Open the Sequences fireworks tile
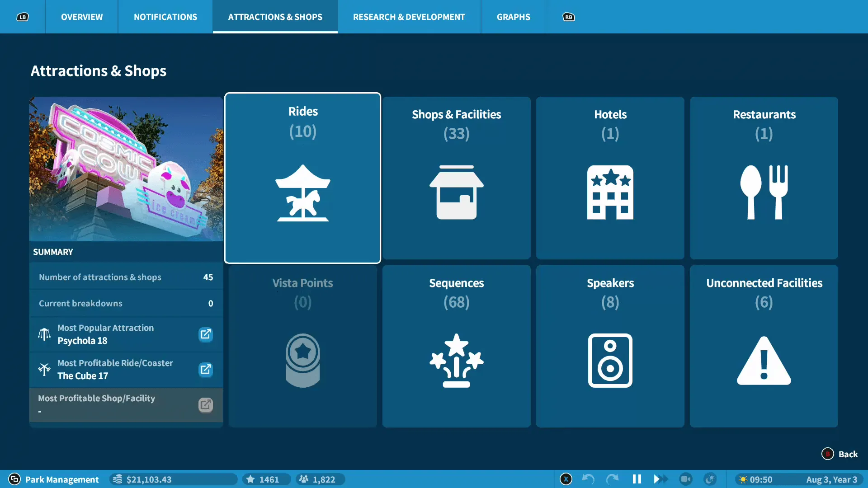The width and height of the screenshot is (868, 488). coord(456,346)
